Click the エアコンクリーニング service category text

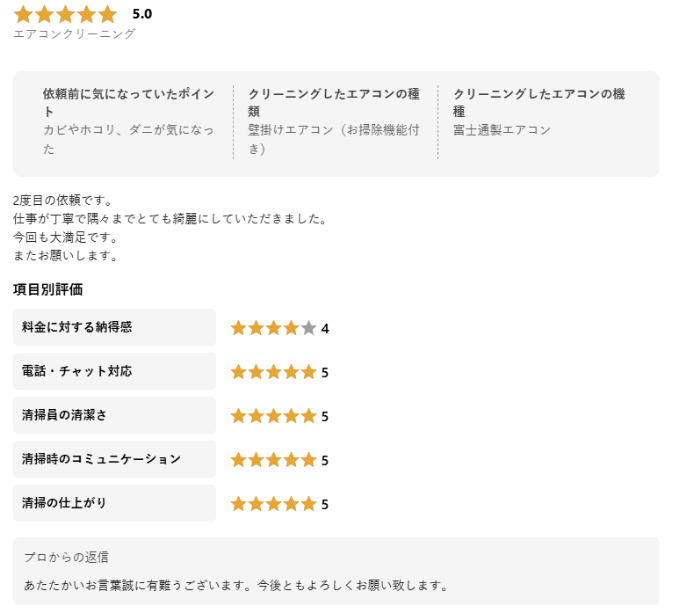click(74, 34)
